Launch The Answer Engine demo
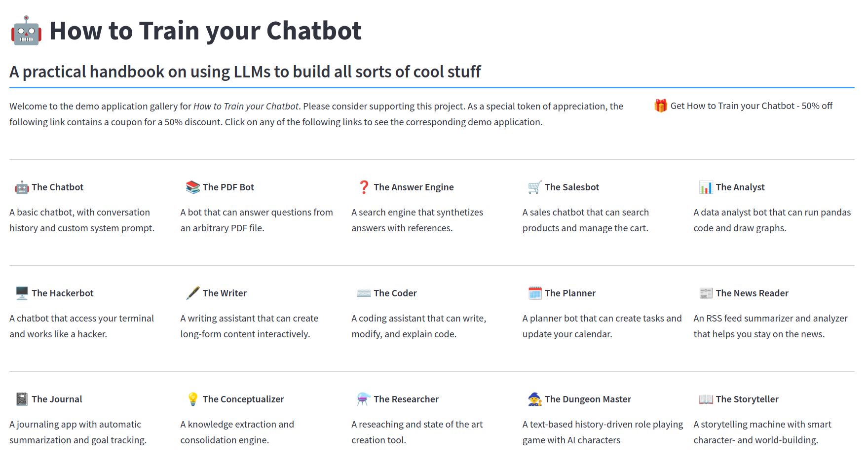The image size is (868, 466). (414, 187)
